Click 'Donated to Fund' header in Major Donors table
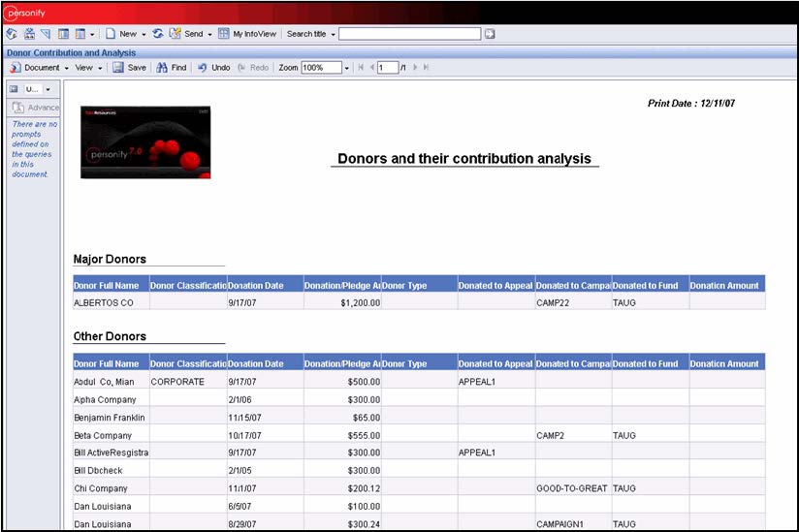The width and height of the screenshot is (799, 532). click(650, 286)
